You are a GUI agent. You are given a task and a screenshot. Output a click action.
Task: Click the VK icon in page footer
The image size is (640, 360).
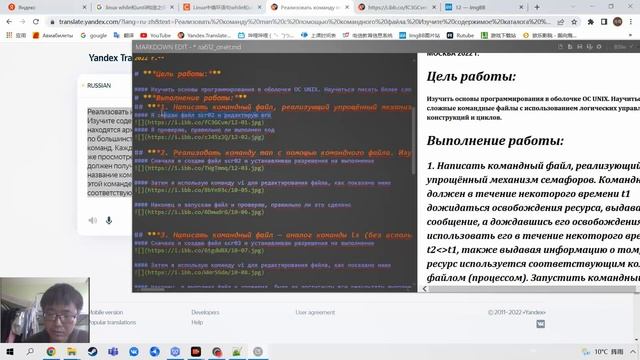click(x=540, y=324)
